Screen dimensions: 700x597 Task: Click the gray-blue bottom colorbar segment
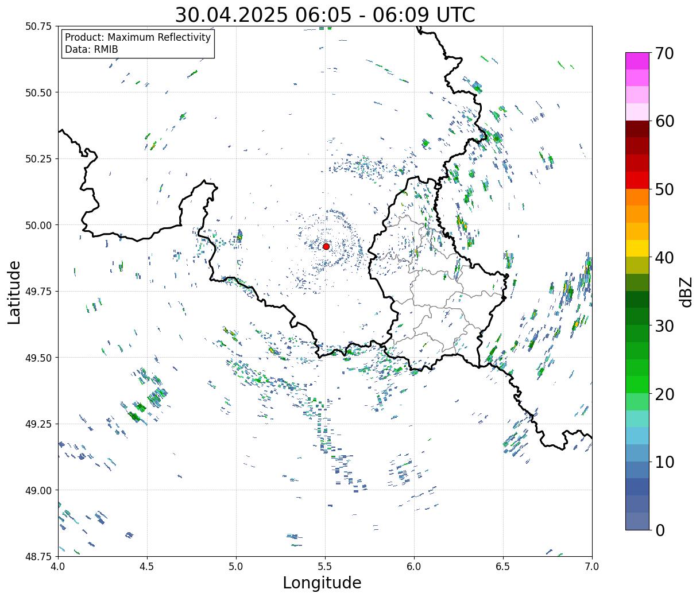click(637, 521)
